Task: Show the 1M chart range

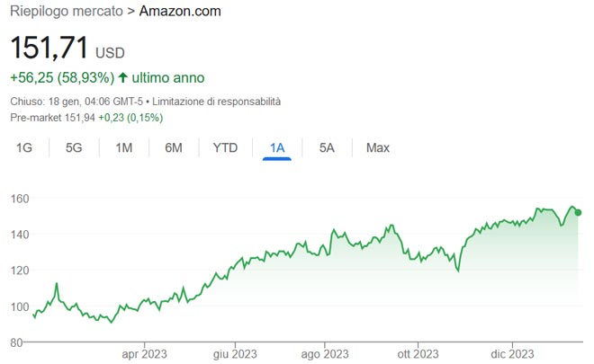Action: click(x=124, y=147)
